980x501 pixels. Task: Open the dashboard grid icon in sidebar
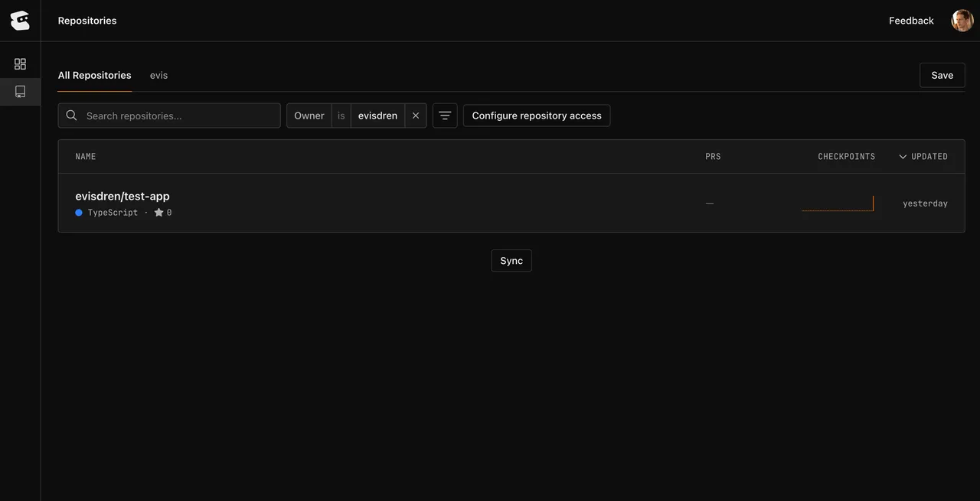(x=20, y=64)
